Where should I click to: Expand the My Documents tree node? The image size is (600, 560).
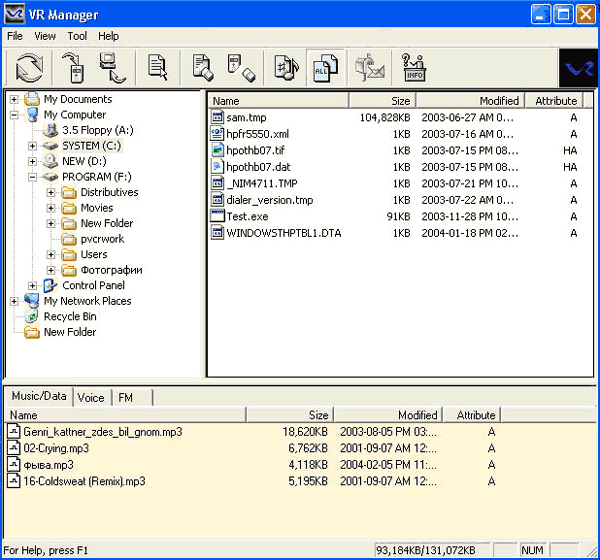click(14, 100)
